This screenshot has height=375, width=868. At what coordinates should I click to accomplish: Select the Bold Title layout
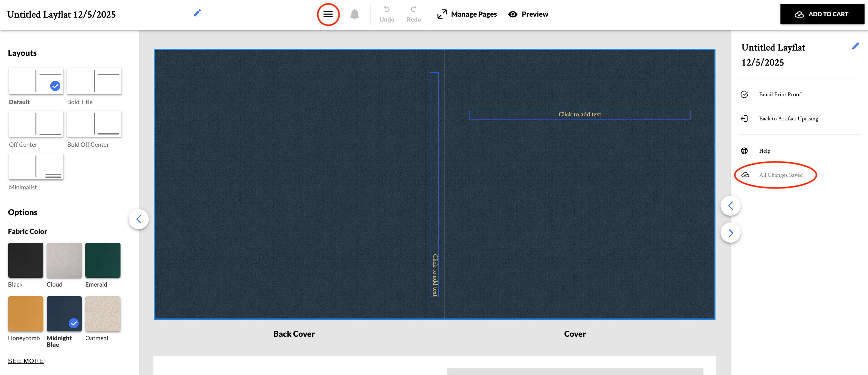[x=94, y=81]
